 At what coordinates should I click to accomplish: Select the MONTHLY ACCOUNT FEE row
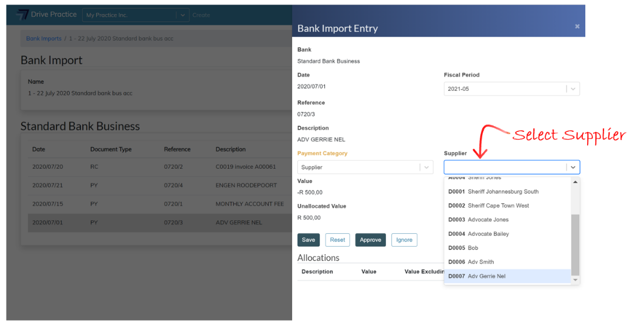click(160, 204)
